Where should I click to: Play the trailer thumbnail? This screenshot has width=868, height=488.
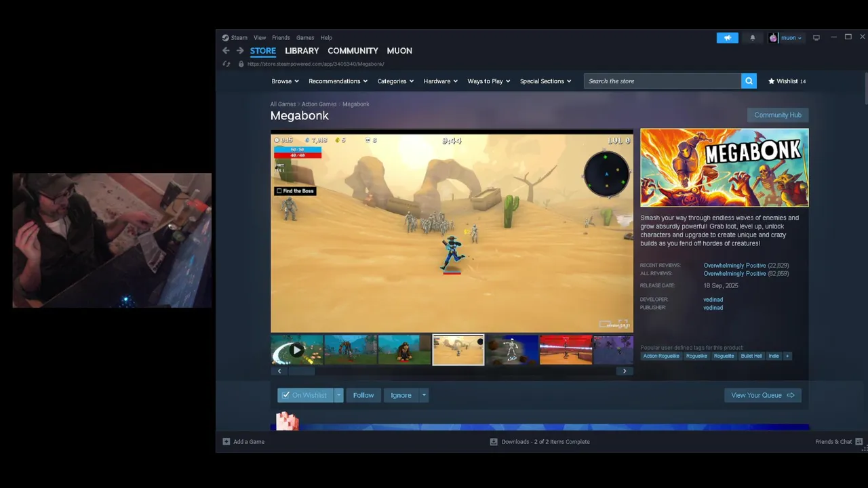(297, 350)
